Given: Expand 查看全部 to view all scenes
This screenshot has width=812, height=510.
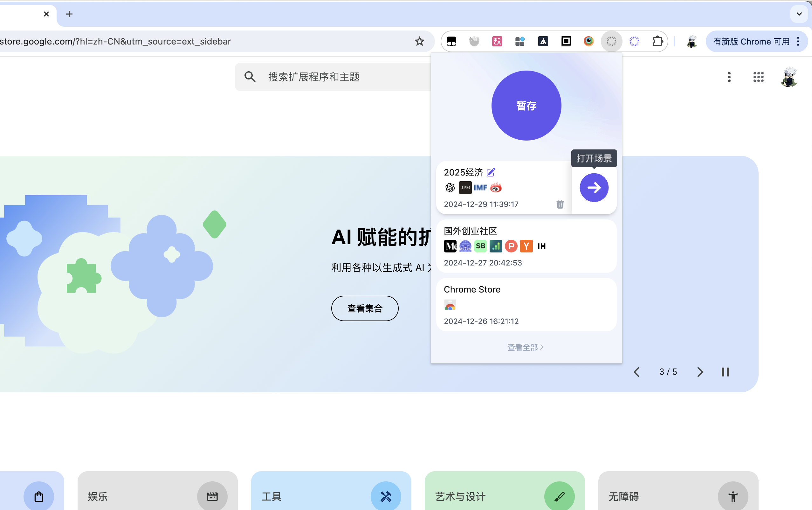Looking at the screenshot, I should point(525,347).
